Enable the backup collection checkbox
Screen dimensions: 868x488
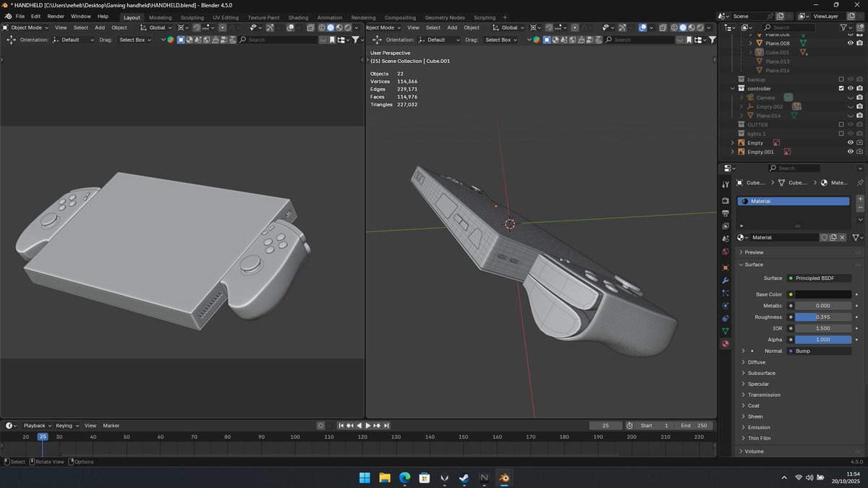(x=841, y=80)
